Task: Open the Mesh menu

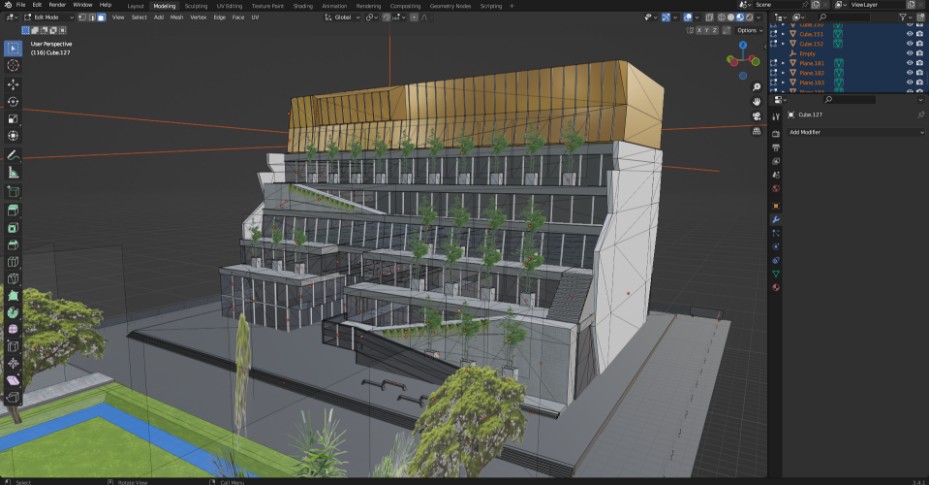Action: click(176, 17)
